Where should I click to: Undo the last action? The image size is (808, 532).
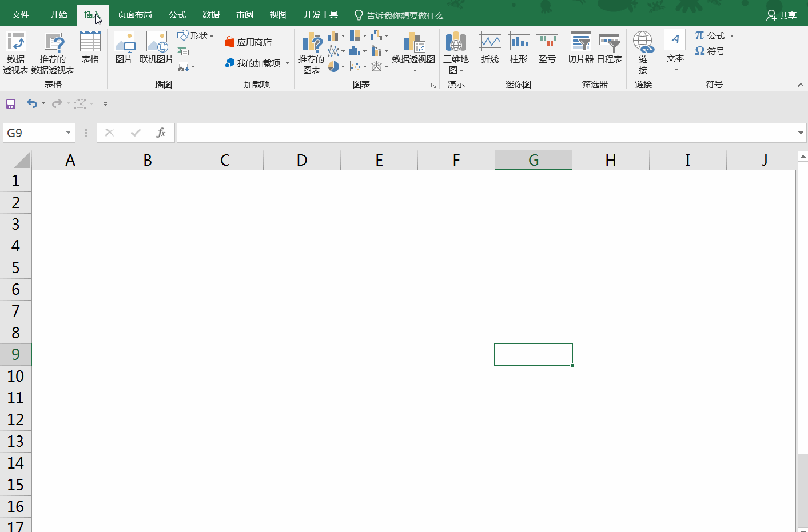point(32,103)
